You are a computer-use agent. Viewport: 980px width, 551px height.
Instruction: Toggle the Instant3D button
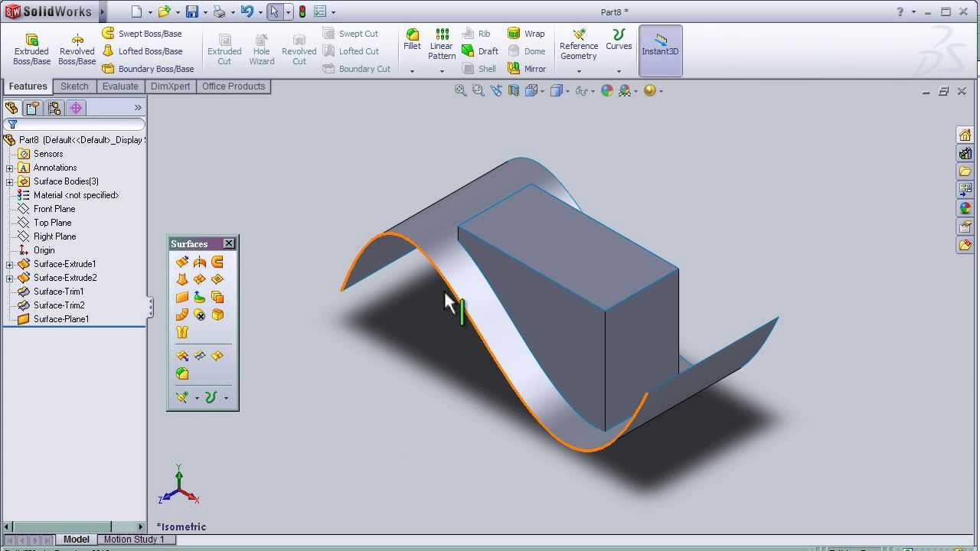[x=660, y=51]
